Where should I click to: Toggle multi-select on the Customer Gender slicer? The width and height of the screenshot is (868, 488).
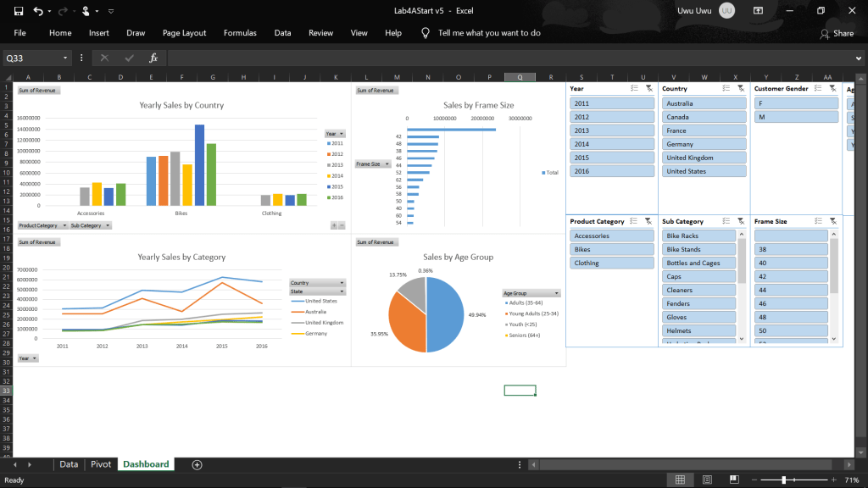click(818, 88)
